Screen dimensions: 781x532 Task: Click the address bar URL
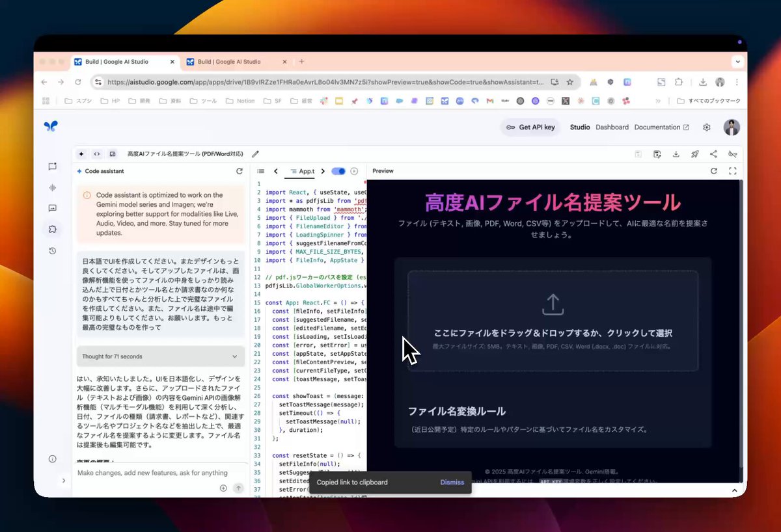325,82
